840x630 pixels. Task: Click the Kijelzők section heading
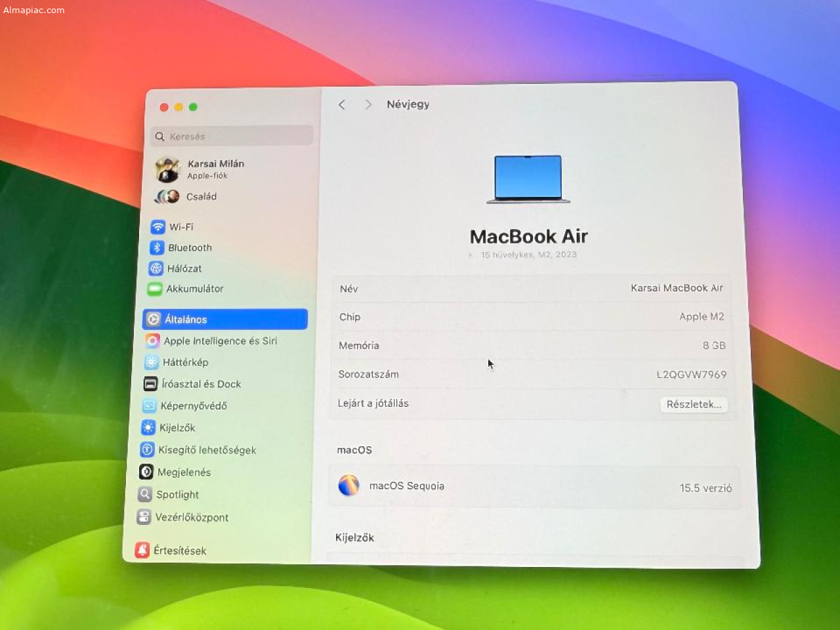354,537
